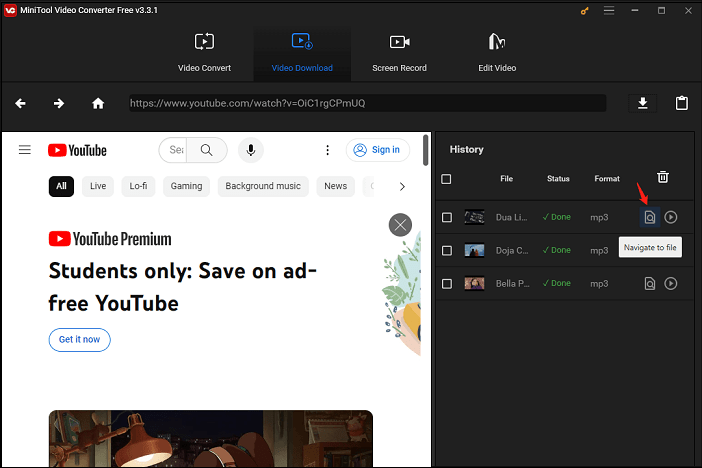Go back with the left arrow

tap(20, 103)
